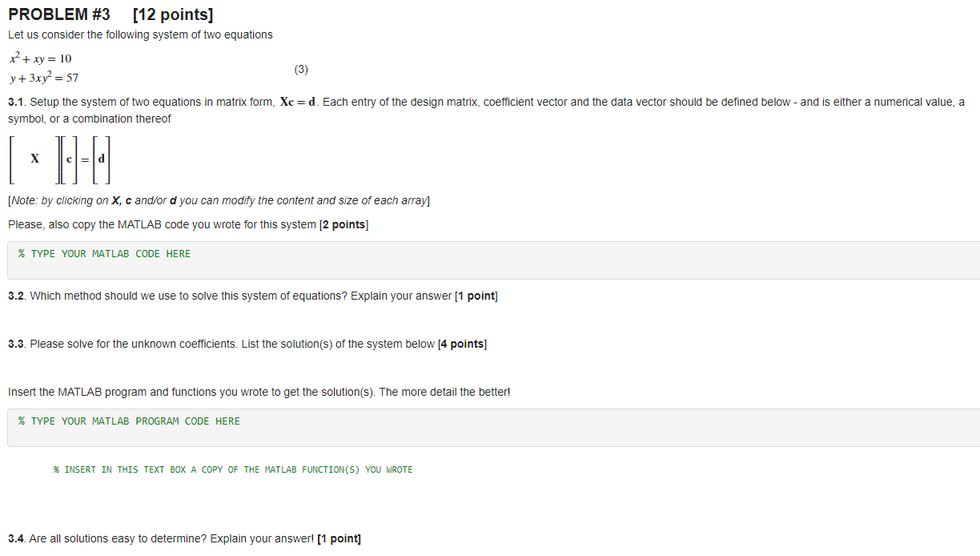Click the '3.1. Setup the system' question text

point(487,111)
